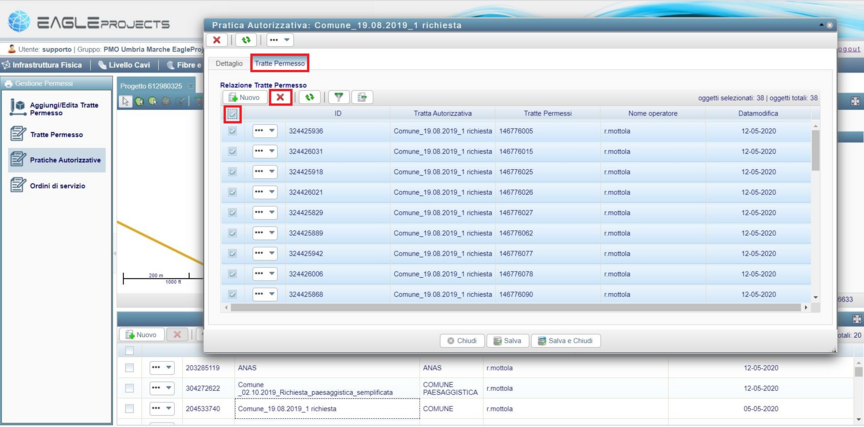Open the green funnel filter tool

339,97
